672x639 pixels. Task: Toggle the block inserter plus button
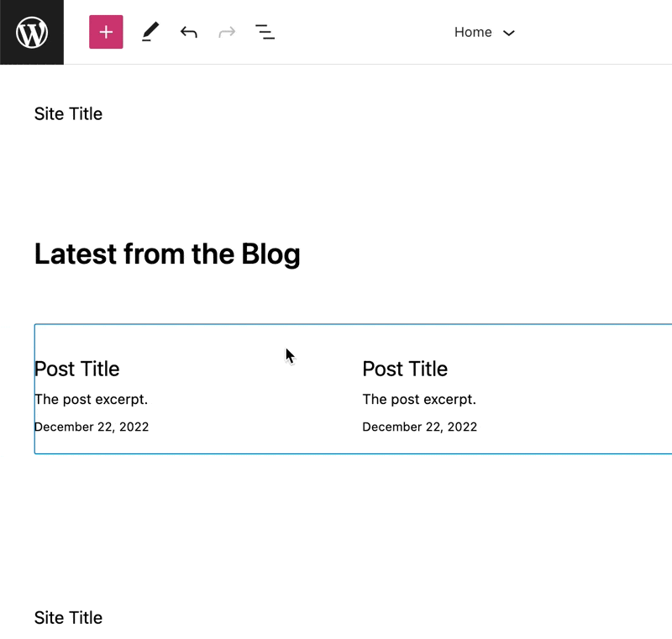pyautogui.click(x=106, y=32)
